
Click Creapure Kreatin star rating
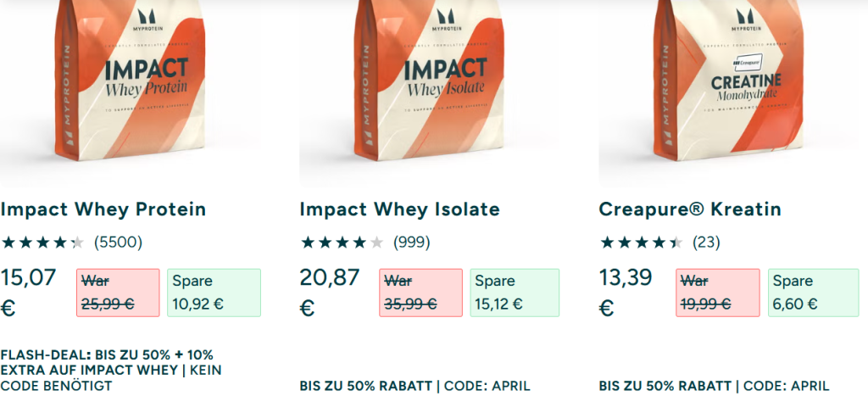[x=641, y=243]
